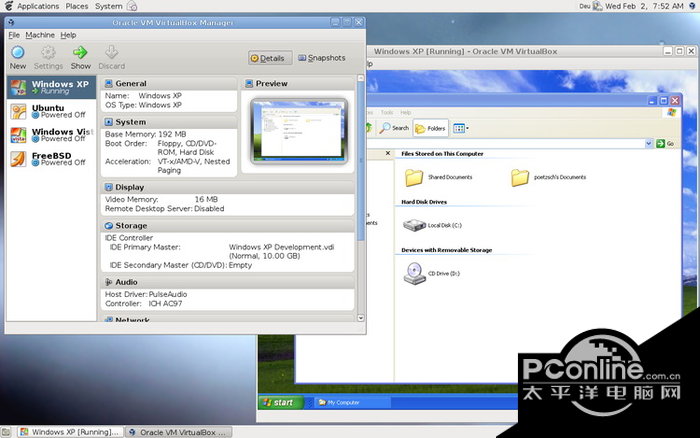The width and height of the screenshot is (700, 438).
Task: Switch to the Details view
Action: click(270, 58)
